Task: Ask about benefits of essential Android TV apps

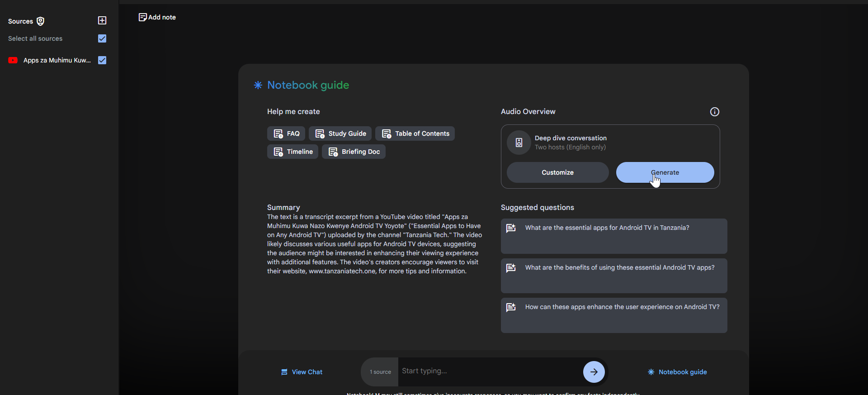Action: click(x=614, y=276)
